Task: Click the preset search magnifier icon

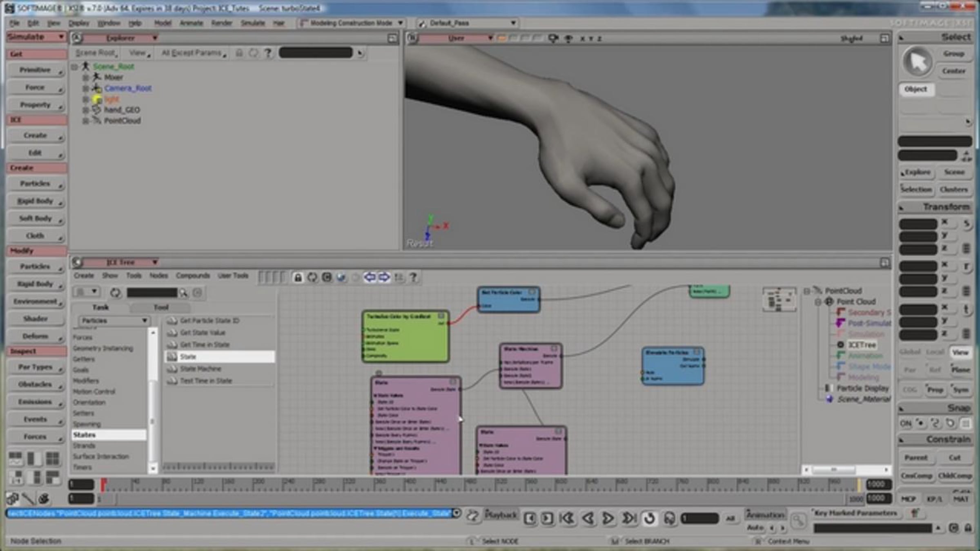Action: [183, 293]
